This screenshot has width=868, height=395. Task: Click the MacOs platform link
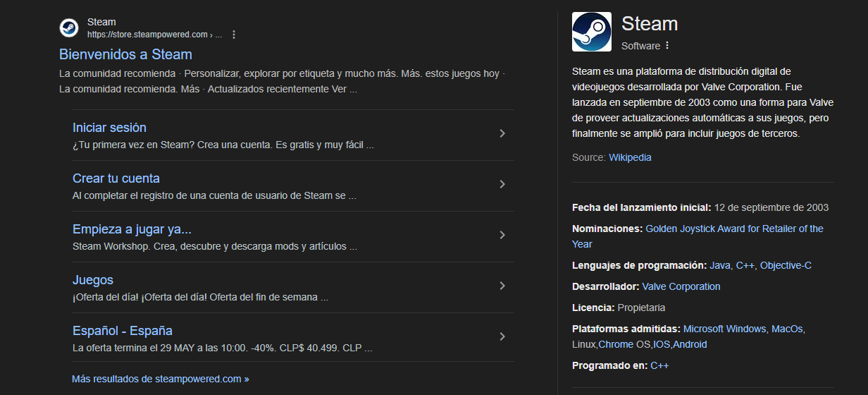click(787, 329)
